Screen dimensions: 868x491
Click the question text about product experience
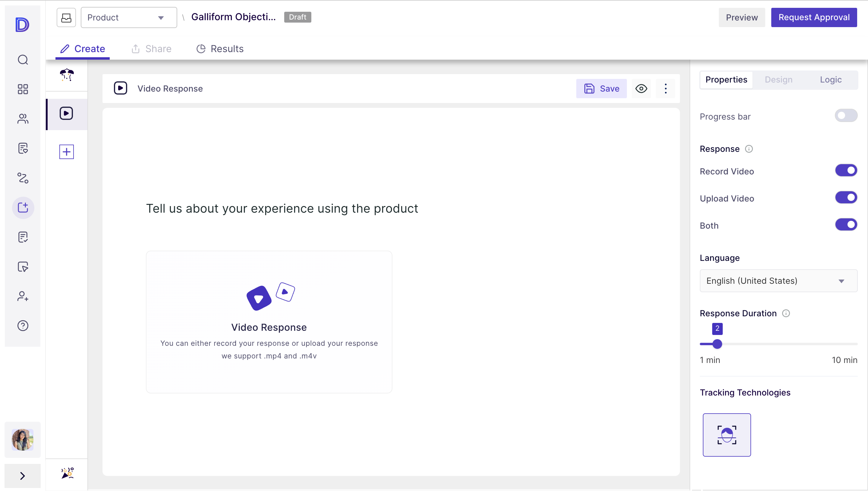282,208
